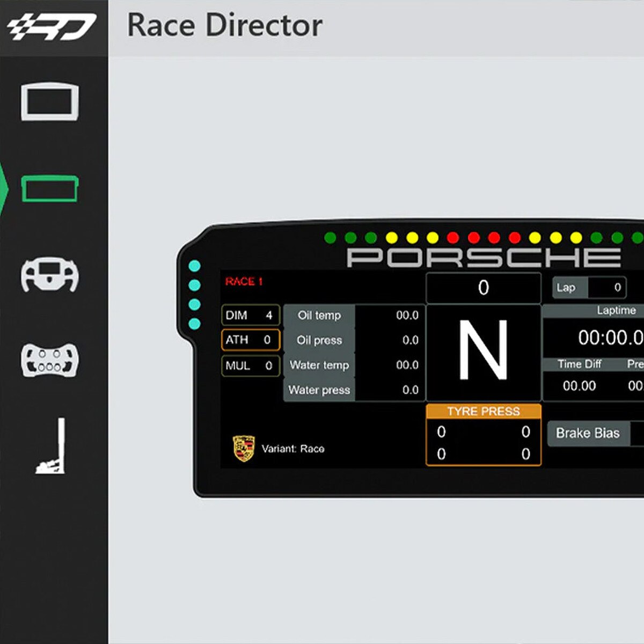The width and height of the screenshot is (644, 644).
Task: Click the Variant: Race text
Action: pos(293,449)
